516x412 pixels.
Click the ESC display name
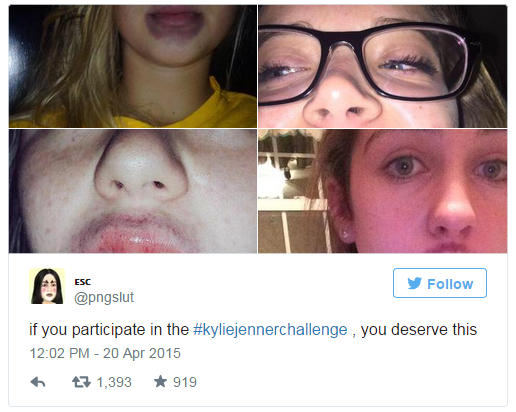(82, 282)
